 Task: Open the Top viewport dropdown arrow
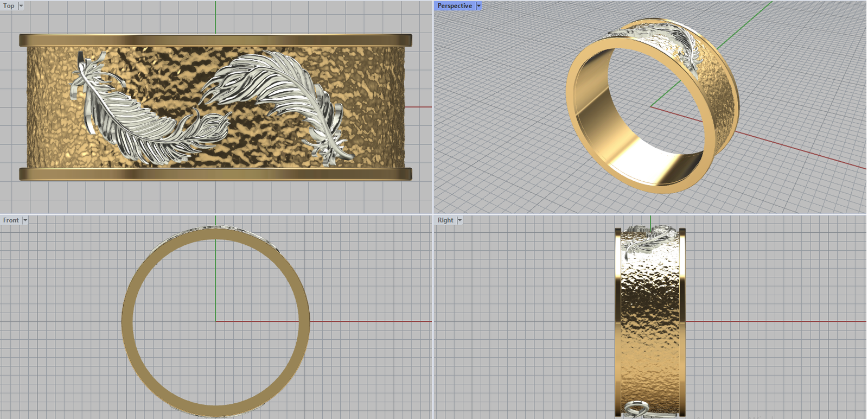click(x=21, y=6)
